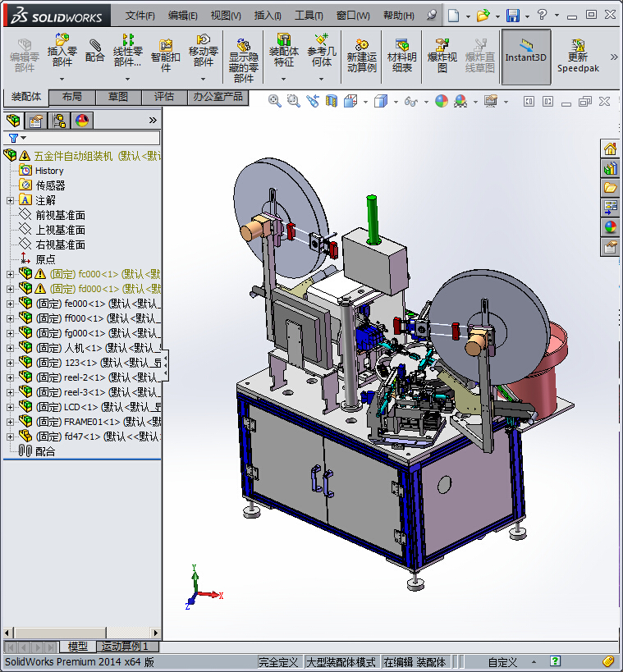This screenshot has width=623, height=672.
Task: Open PropertyManager tab icon
Action: (x=35, y=121)
